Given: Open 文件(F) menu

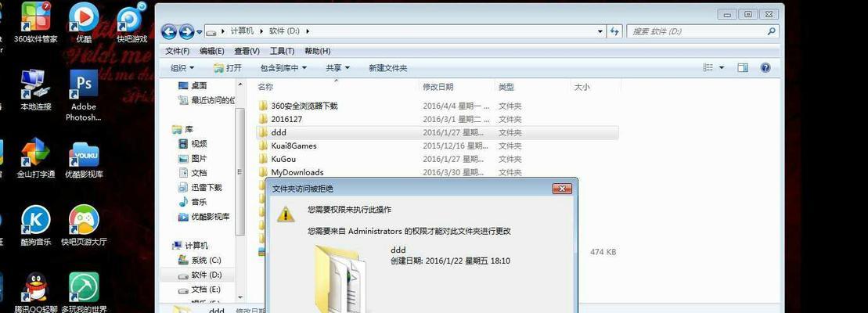Looking at the screenshot, I should click(178, 51).
